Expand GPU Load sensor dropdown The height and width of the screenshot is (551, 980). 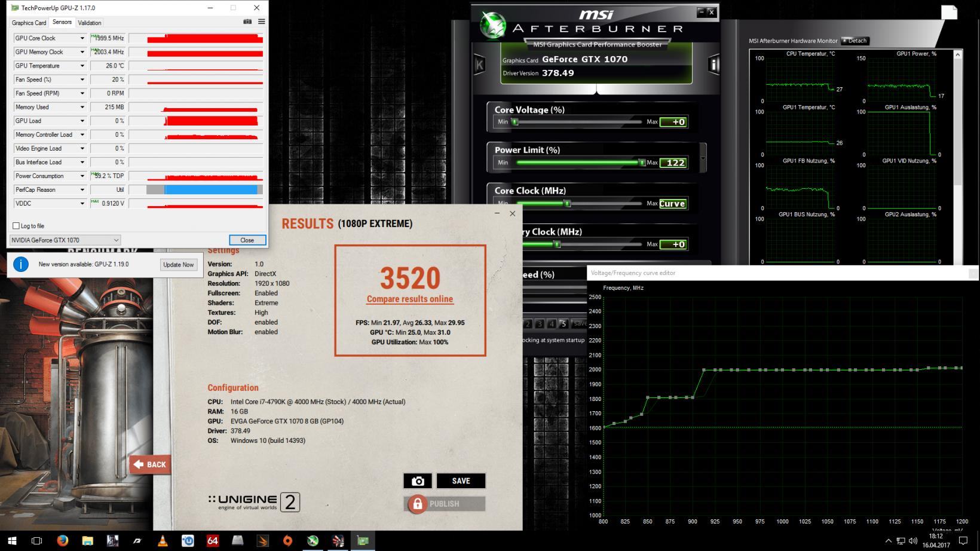click(x=82, y=121)
